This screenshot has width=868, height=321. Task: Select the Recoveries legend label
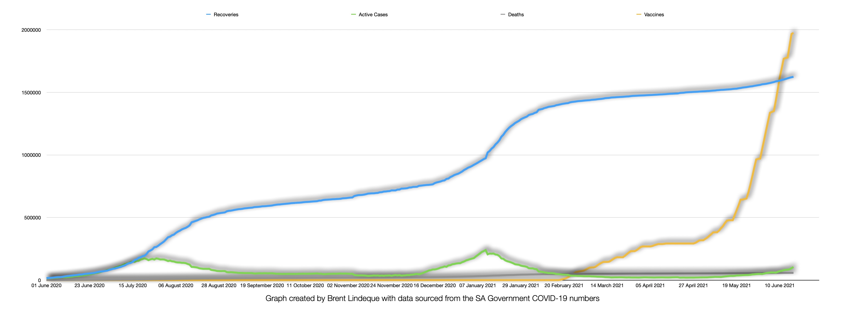pos(226,14)
